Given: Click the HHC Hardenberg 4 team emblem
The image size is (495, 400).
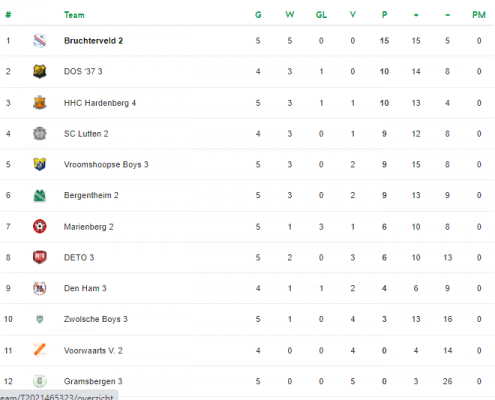Looking at the screenshot, I should pyautogui.click(x=40, y=103).
